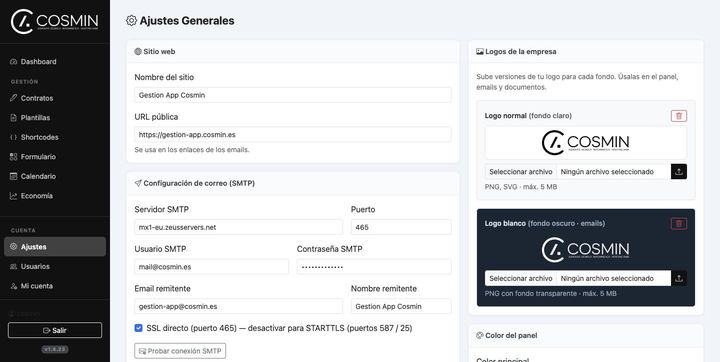Click the Dashboard gauge icon
The width and height of the screenshot is (720, 362).
tap(13, 62)
